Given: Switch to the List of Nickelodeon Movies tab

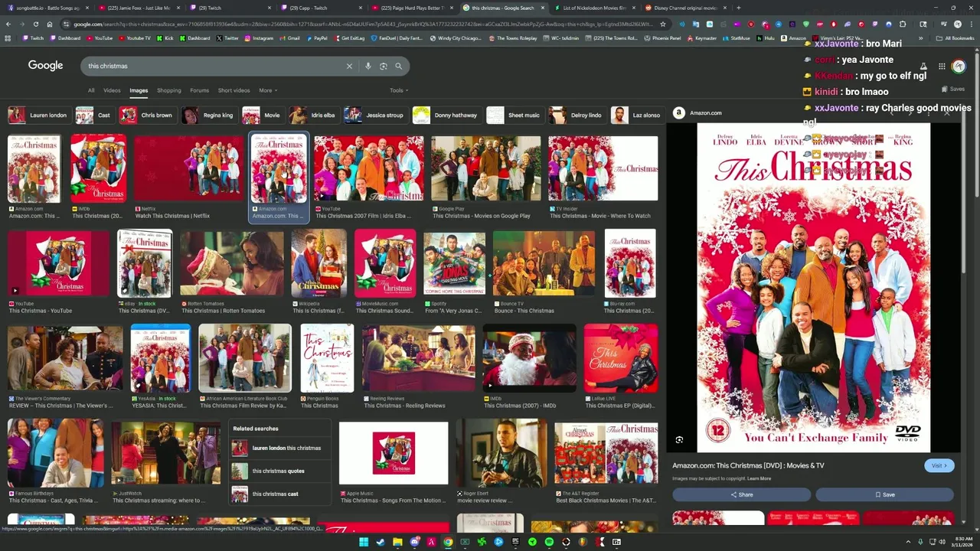Looking at the screenshot, I should pyautogui.click(x=594, y=8).
